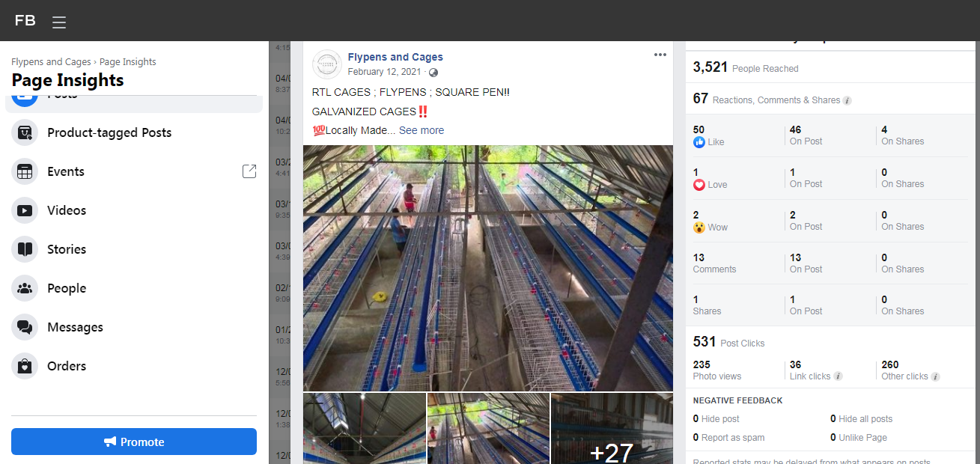Click the February 12, 2021 post date

coord(385,73)
